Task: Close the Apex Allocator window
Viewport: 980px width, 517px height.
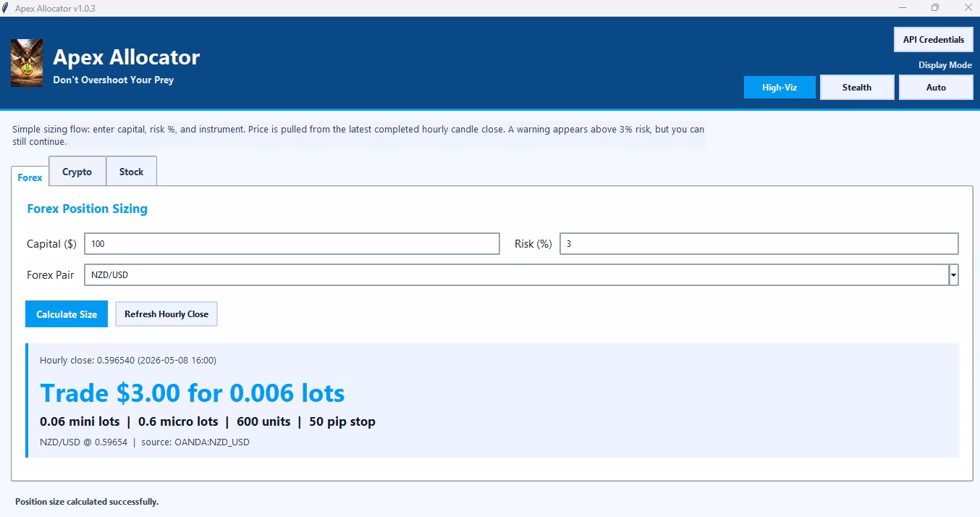Action: [968, 8]
